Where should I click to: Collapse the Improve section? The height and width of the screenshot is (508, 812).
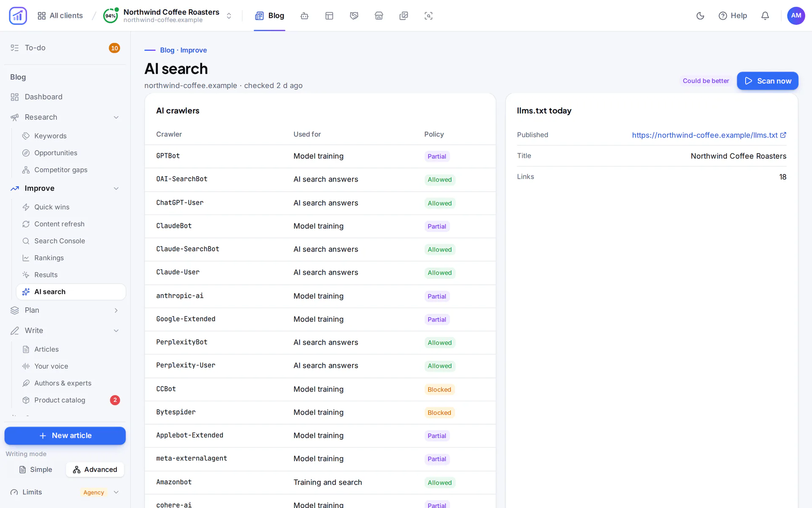65,188
